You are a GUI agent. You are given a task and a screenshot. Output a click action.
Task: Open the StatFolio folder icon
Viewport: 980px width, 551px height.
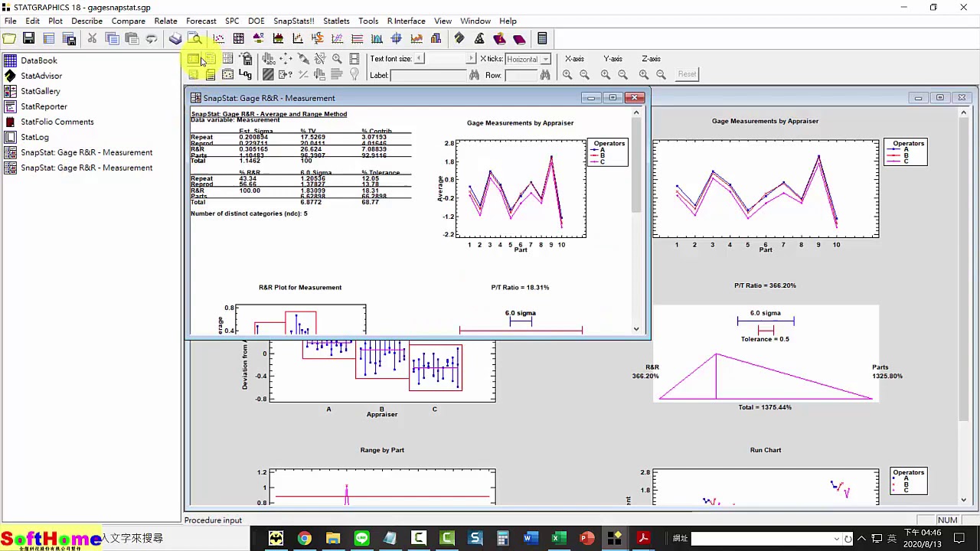point(9,38)
